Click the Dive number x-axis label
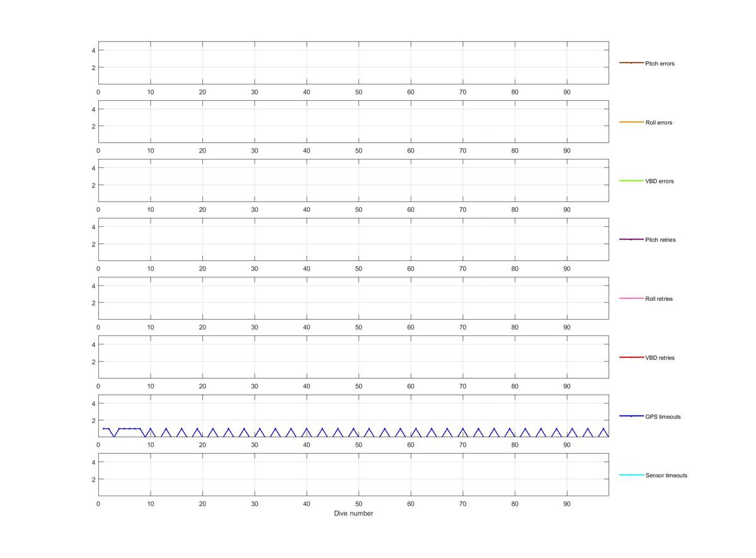Viewport: 756px width, 558px height. pos(353,513)
